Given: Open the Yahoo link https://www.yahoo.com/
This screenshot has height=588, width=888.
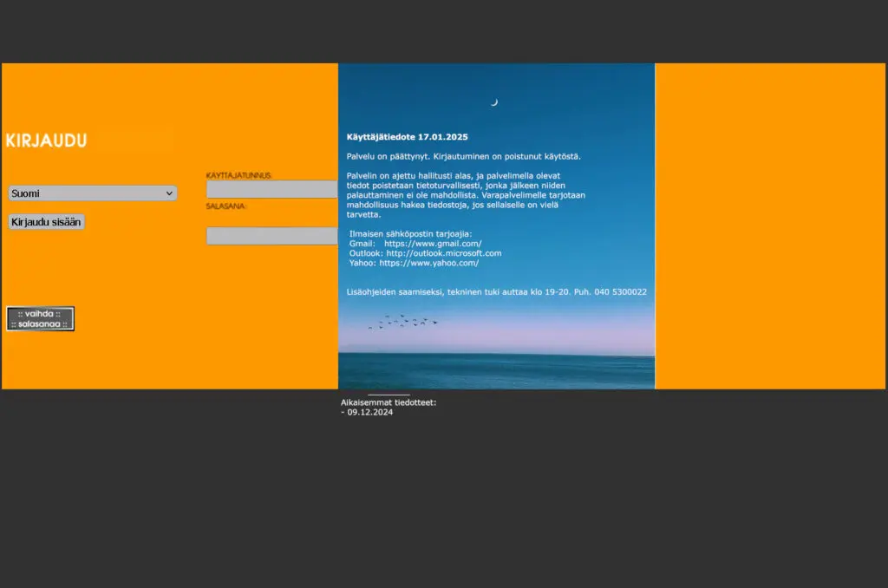Looking at the screenshot, I should coord(429,263).
